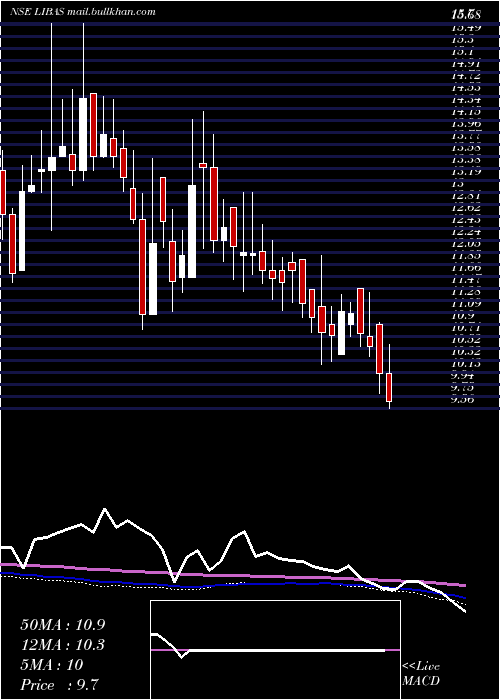This screenshot has height=700, width=500.
Task: Click inside the MACD indicator box
Action: point(275,650)
